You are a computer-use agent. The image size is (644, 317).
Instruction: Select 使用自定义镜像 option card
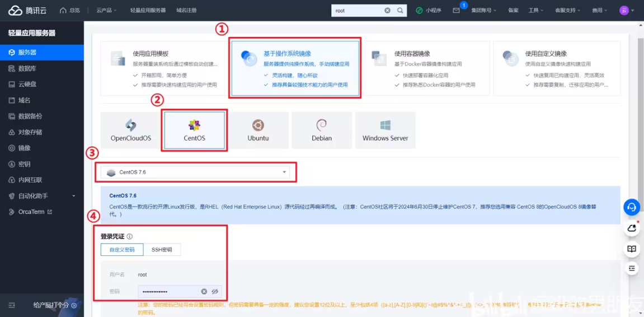pos(557,68)
